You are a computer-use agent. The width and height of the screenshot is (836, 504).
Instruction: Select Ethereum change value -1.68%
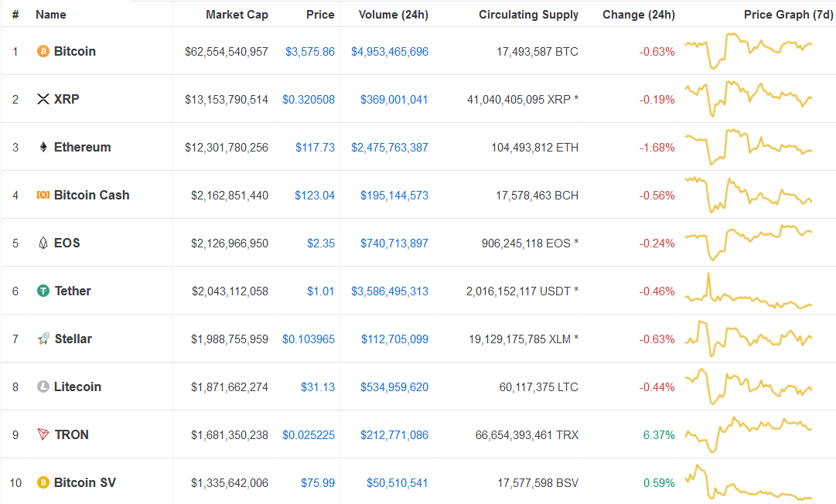coord(657,148)
